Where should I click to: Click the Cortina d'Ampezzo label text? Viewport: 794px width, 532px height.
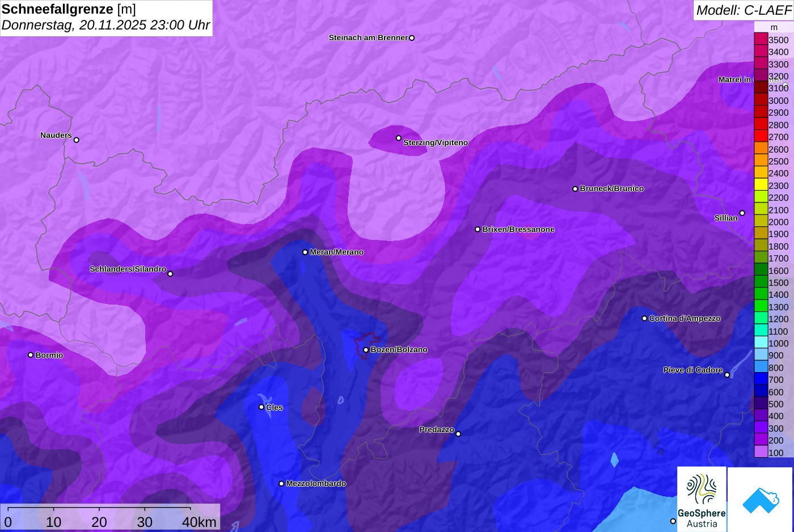point(685,318)
